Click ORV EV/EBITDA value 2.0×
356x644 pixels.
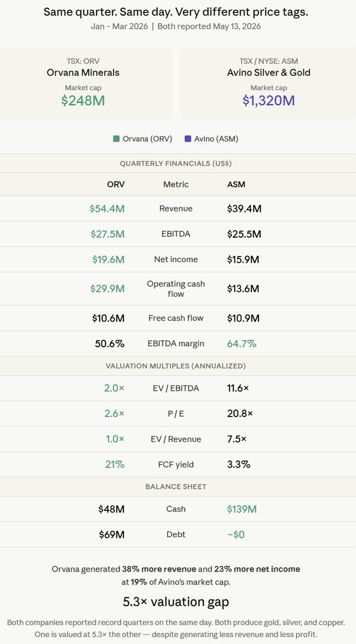114,388
